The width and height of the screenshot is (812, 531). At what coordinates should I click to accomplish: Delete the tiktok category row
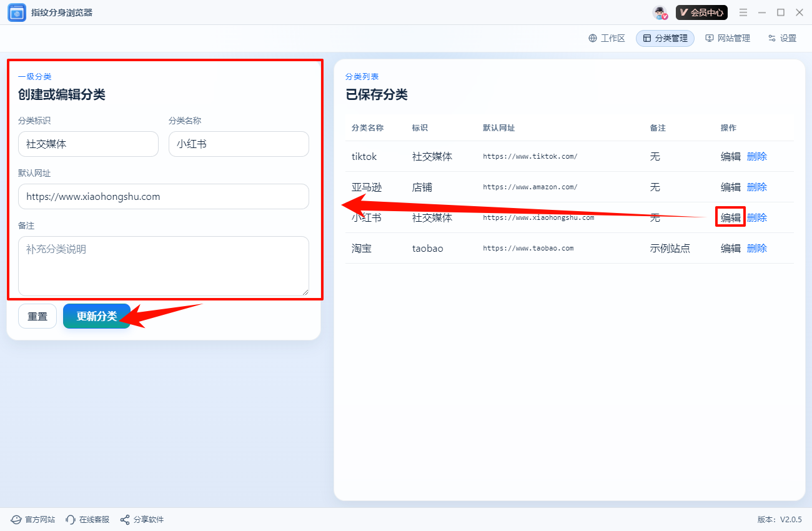[x=757, y=156]
